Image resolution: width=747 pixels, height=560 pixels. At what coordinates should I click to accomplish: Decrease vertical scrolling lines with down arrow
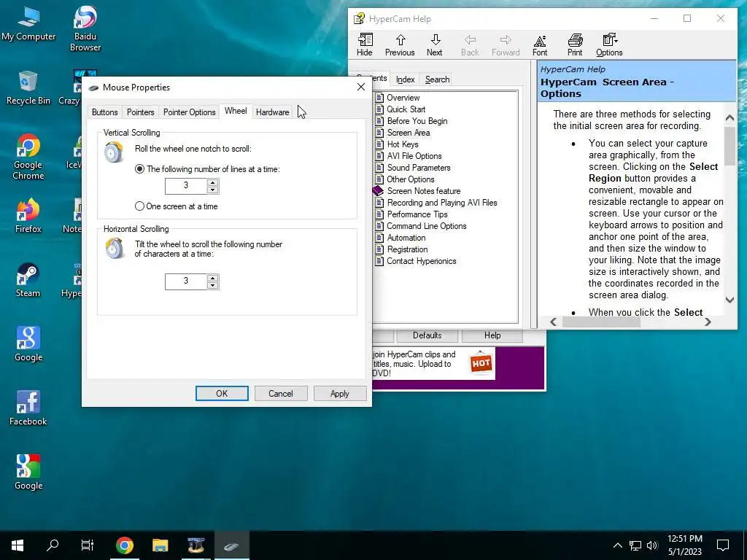coord(213,190)
